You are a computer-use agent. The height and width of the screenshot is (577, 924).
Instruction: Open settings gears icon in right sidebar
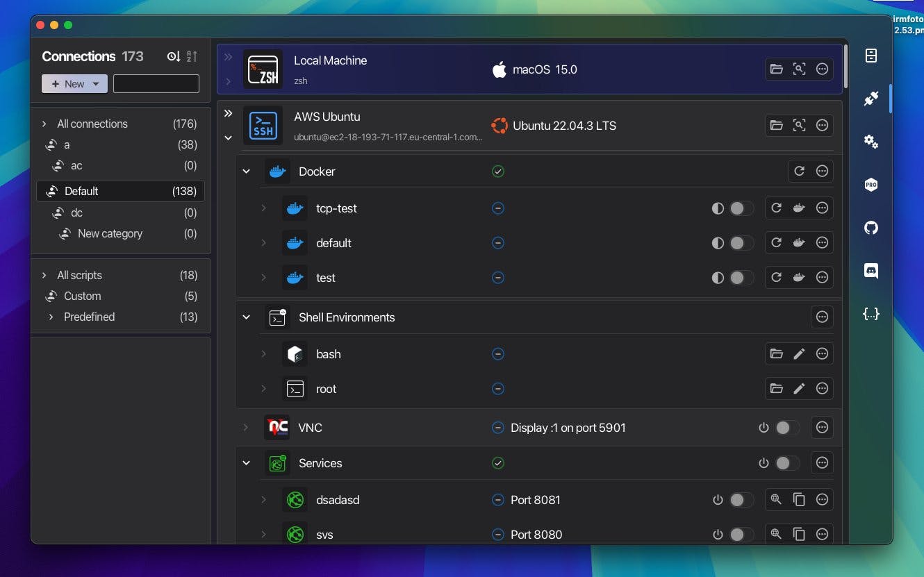click(871, 142)
